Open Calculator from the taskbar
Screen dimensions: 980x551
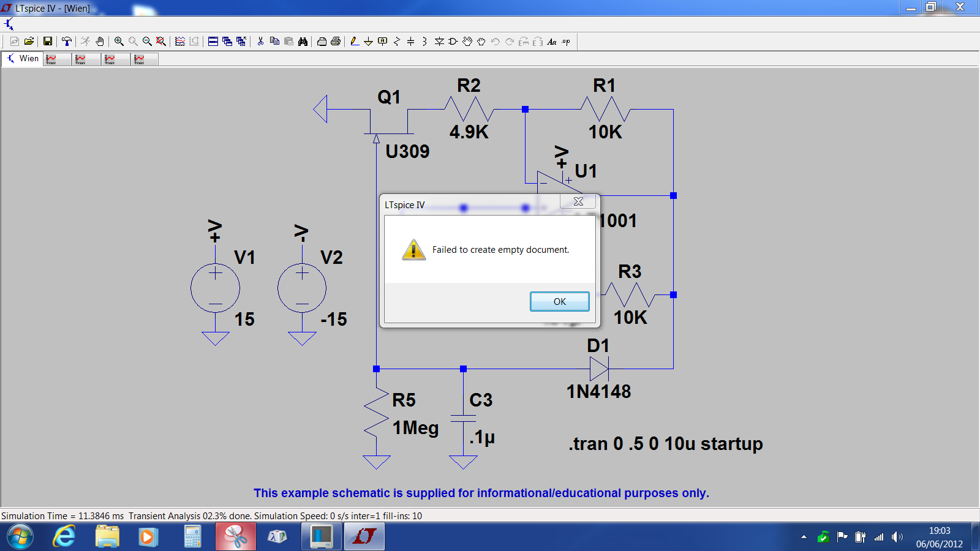click(193, 537)
